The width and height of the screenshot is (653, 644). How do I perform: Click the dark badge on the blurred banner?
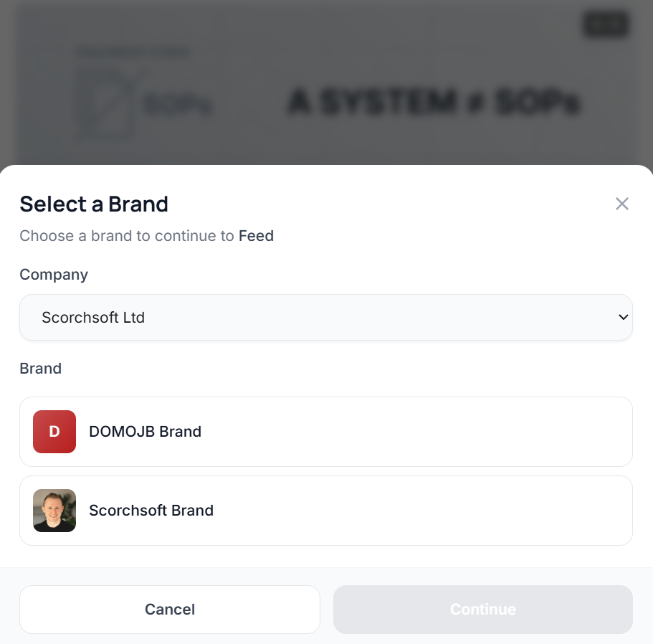tap(605, 24)
